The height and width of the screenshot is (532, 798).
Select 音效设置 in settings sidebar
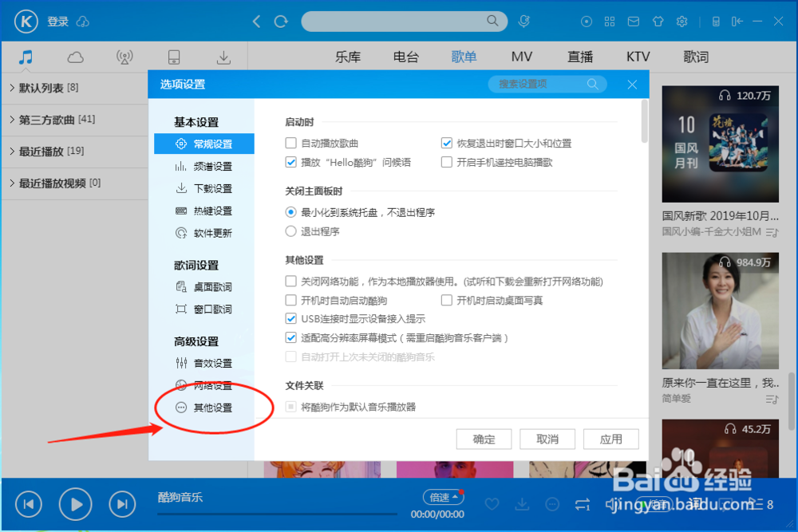[204, 364]
